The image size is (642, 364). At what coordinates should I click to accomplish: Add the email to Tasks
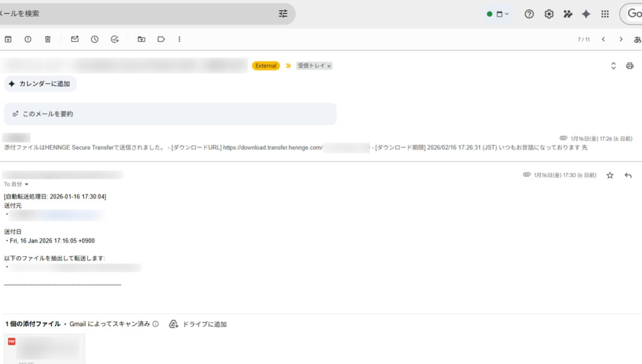pyautogui.click(x=114, y=39)
